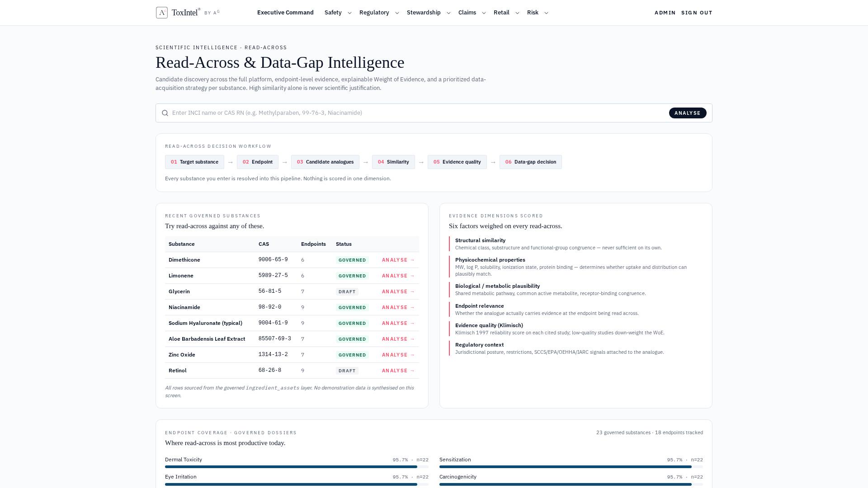
Task: Click CAS number 5989-27-5
Action: pyautogui.click(x=273, y=276)
